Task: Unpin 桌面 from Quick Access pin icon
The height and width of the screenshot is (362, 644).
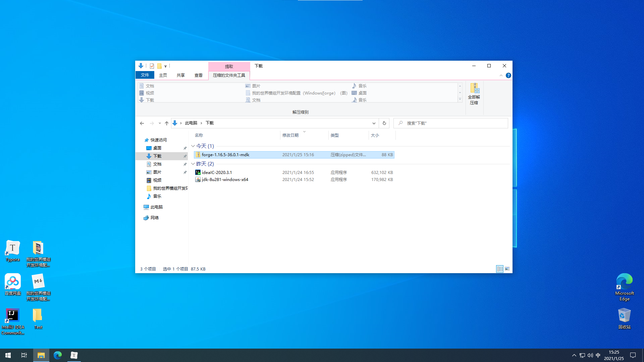Action: [x=185, y=148]
